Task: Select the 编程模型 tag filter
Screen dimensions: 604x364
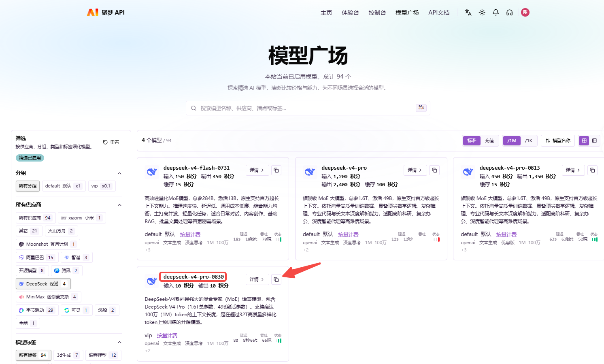Action: click(103, 355)
